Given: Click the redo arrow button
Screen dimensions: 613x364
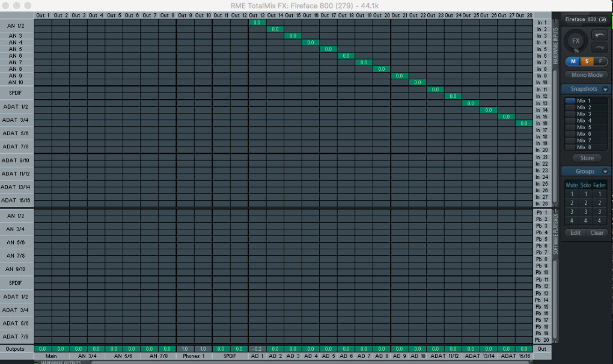Looking at the screenshot, I should click(x=599, y=47).
